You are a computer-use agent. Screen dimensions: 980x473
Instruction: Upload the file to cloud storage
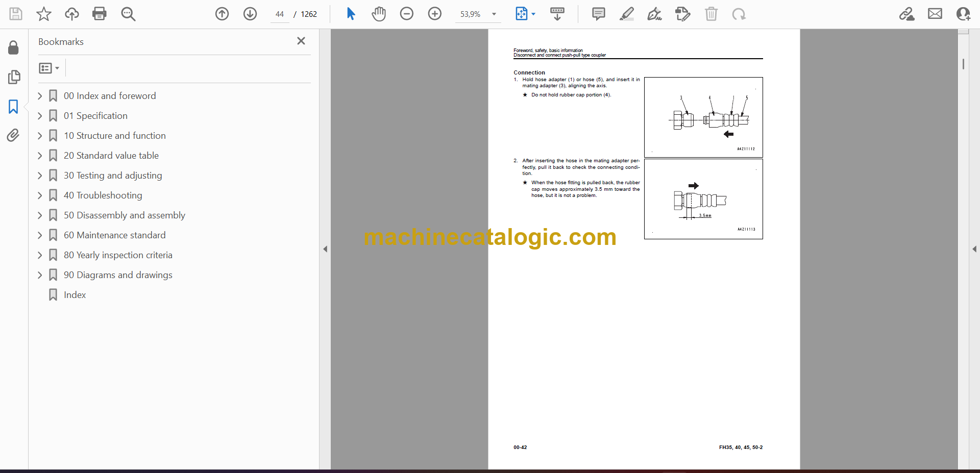click(71, 14)
